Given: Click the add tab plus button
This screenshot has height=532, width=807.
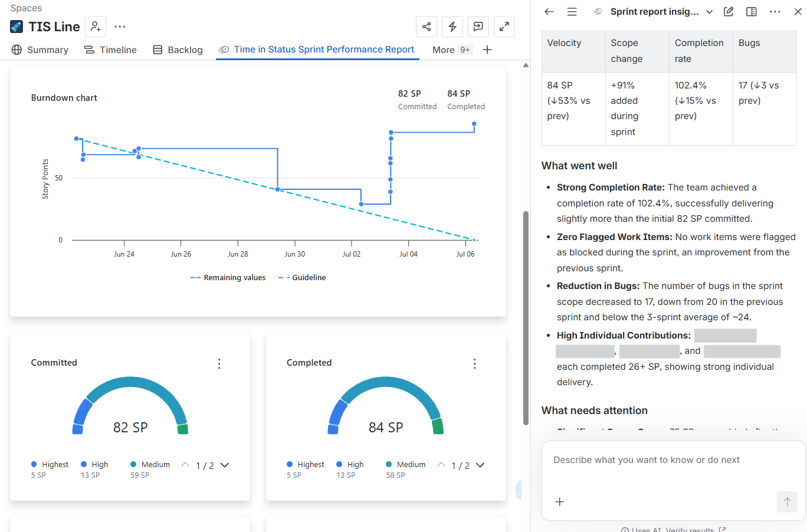Looking at the screenshot, I should [x=487, y=50].
